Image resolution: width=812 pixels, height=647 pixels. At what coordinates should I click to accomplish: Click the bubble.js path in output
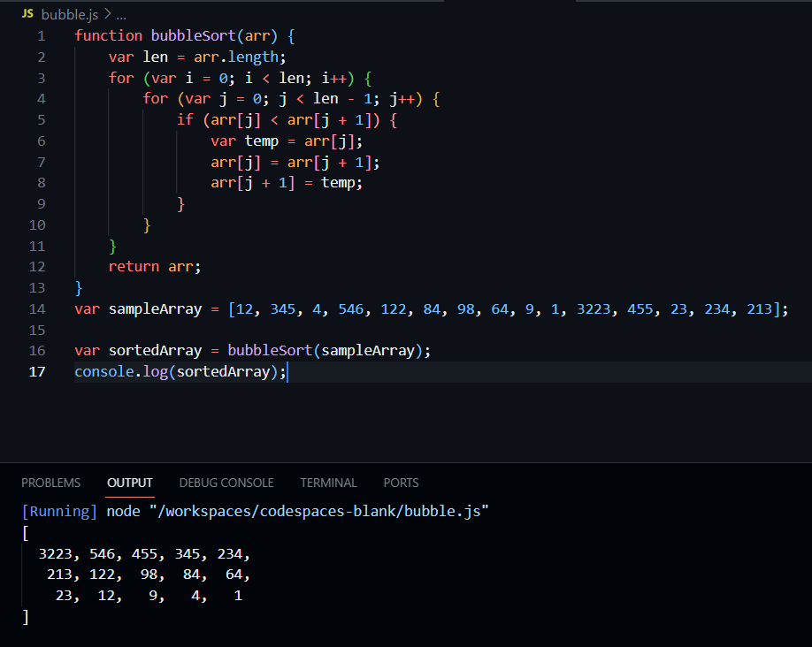click(319, 512)
